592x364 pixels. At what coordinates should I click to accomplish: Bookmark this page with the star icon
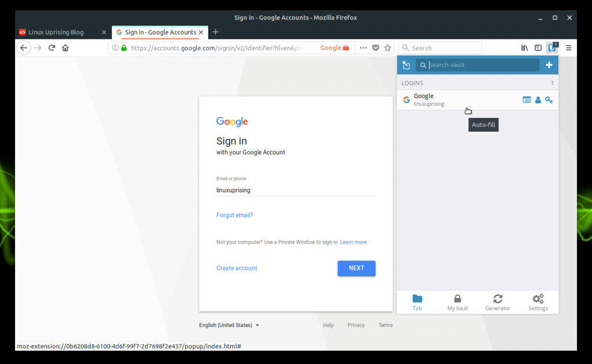pos(387,48)
